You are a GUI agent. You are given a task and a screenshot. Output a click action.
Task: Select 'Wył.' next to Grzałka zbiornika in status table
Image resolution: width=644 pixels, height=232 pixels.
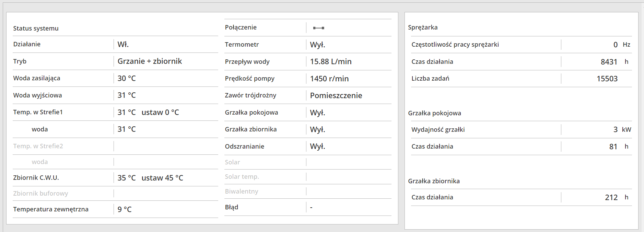(317, 129)
